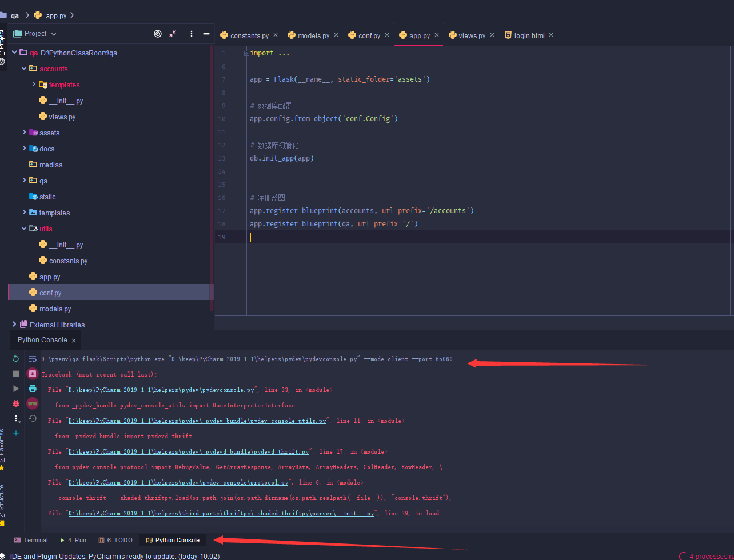The height and width of the screenshot is (560, 734).
Task: Open the 2: Favorites side tab
Action: tap(3, 449)
